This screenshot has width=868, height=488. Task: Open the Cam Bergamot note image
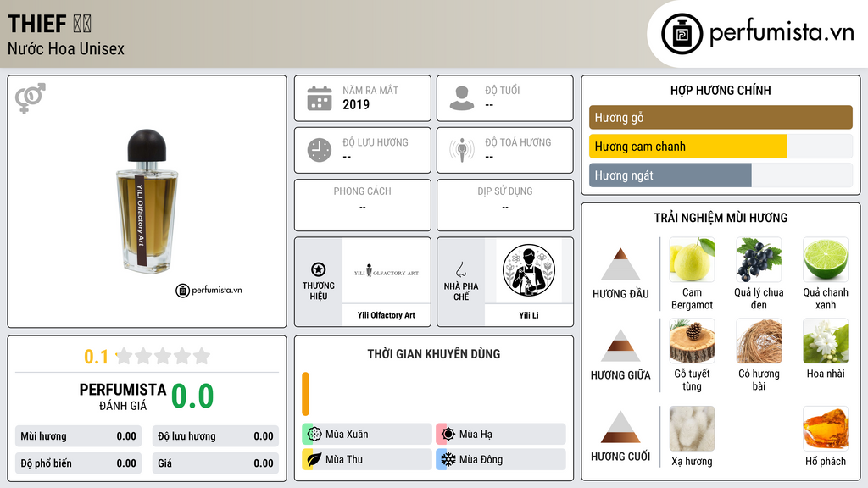pos(692,259)
